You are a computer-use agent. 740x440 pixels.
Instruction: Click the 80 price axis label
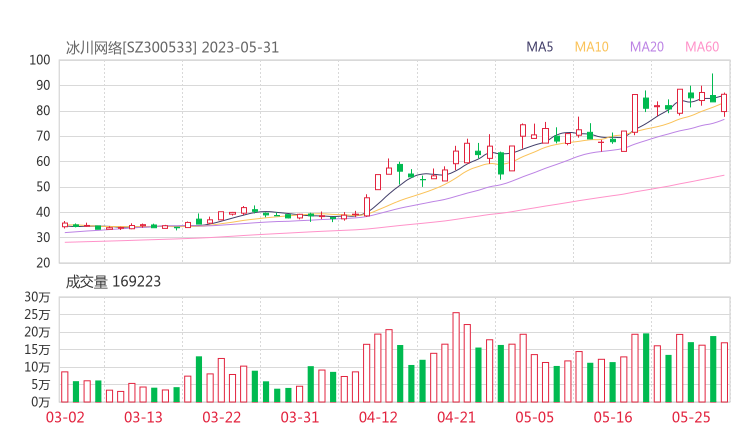[x=43, y=111]
